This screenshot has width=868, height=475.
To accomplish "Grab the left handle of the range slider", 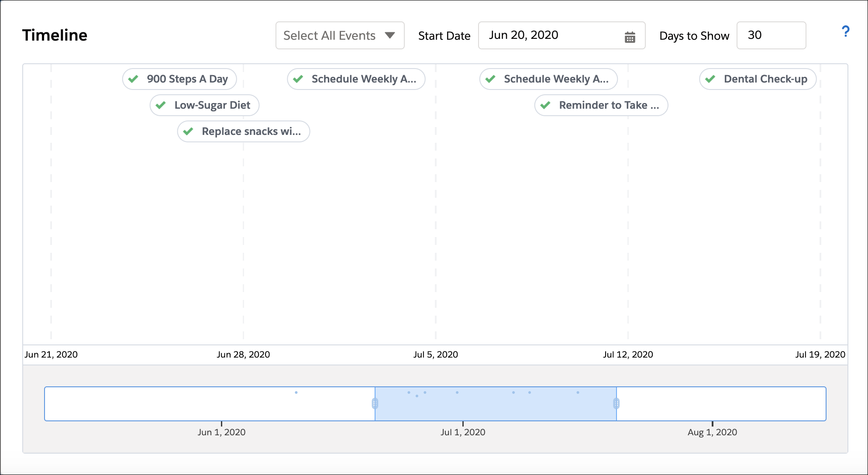I will click(375, 403).
